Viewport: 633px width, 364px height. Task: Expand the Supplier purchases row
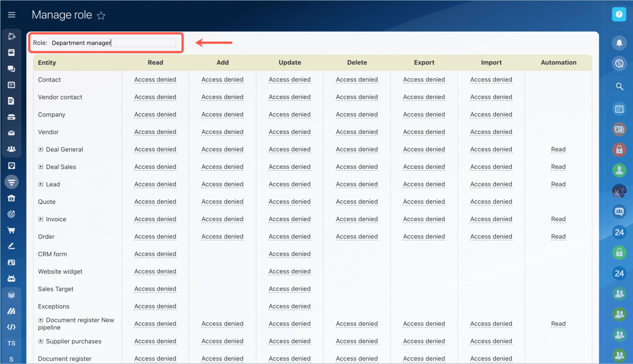(x=41, y=341)
